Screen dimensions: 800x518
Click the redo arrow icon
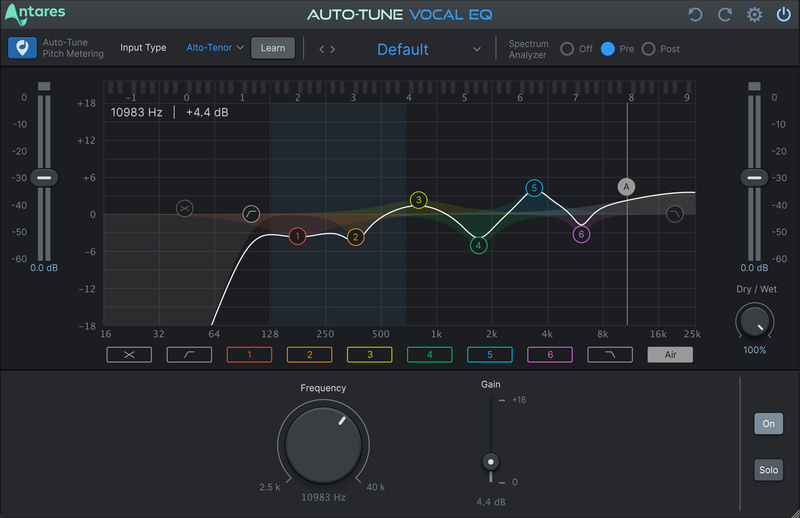[x=725, y=15]
